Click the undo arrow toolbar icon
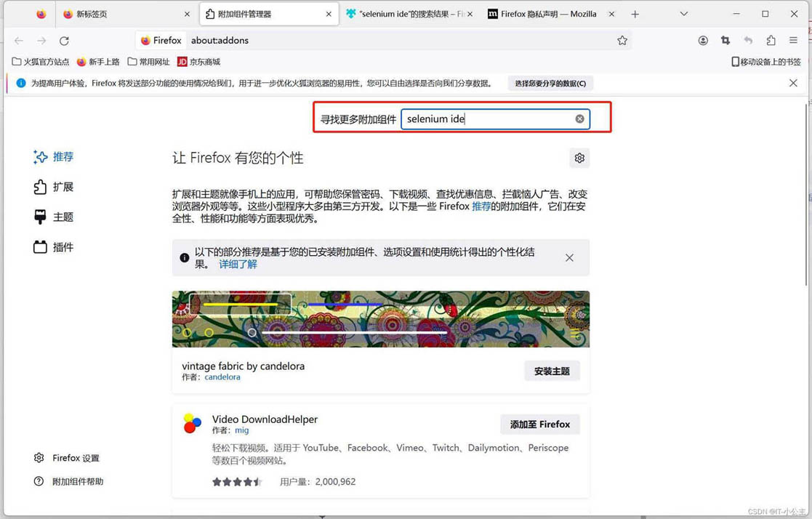Viewport: 812px width, 519px height. point(748,41)
